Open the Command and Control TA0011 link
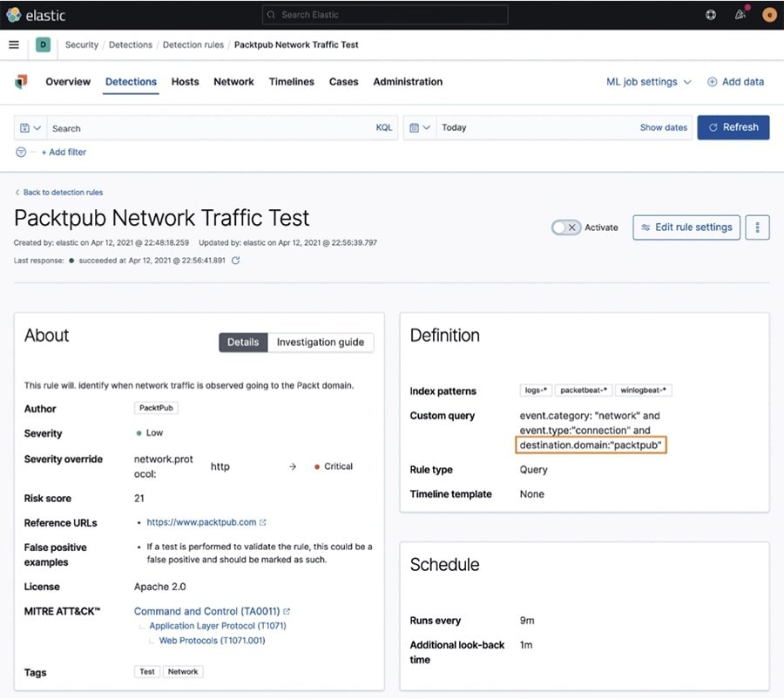 [207, 612]
